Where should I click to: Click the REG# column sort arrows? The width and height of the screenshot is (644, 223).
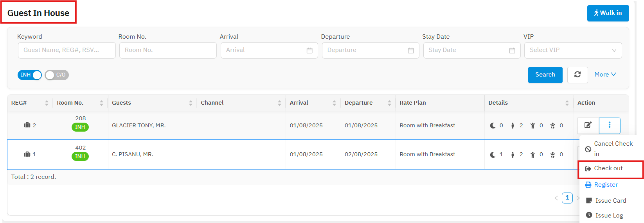(47, 103)
